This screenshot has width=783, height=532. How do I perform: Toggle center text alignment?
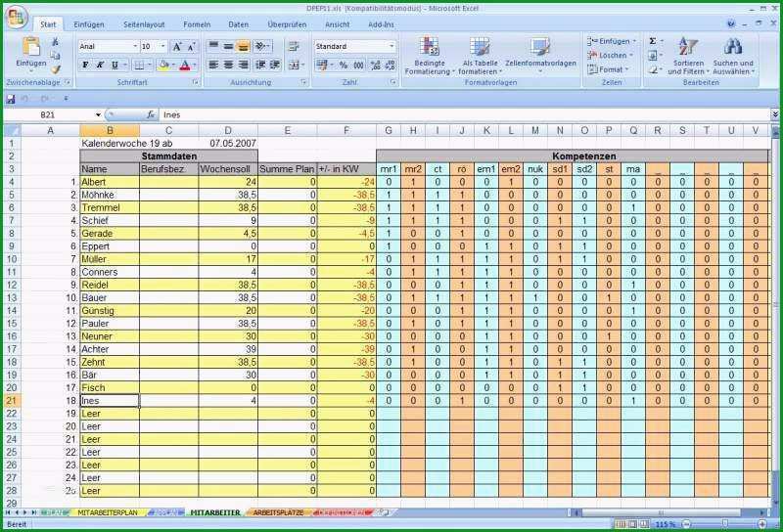pos(228,65)
